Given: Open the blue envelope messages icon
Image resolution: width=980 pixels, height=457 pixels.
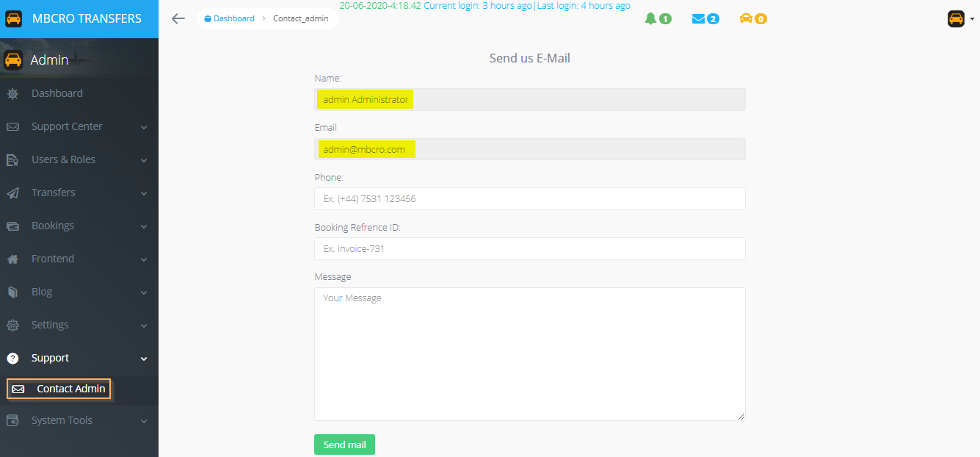Looking at the screenshot, I should click(698, 18).
